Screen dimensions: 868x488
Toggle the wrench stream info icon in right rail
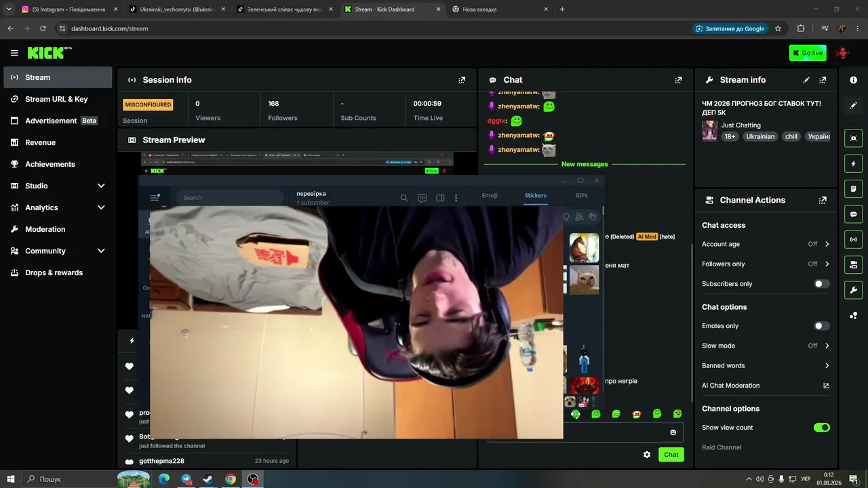853,290
